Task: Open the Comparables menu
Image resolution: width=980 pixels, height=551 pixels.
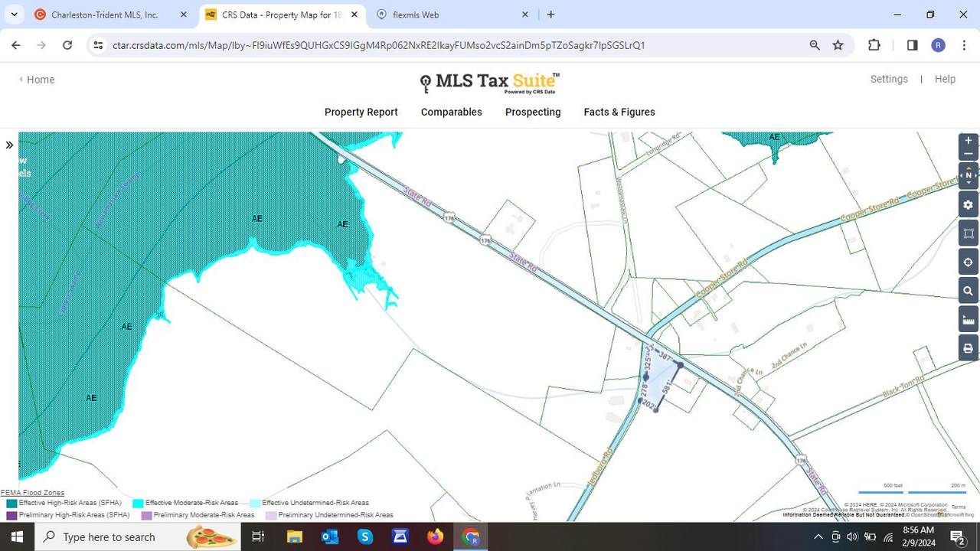Action: point(451,112)
